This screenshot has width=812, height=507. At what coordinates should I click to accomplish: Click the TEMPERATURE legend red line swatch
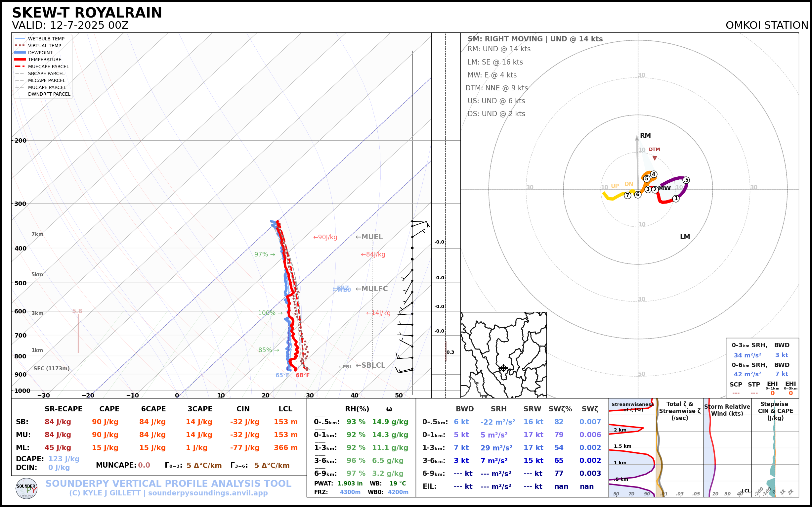coord(20,60)
